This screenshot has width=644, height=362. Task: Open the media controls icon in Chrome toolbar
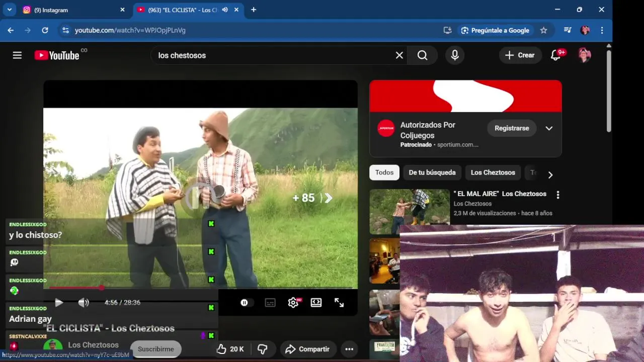(568, 30)
